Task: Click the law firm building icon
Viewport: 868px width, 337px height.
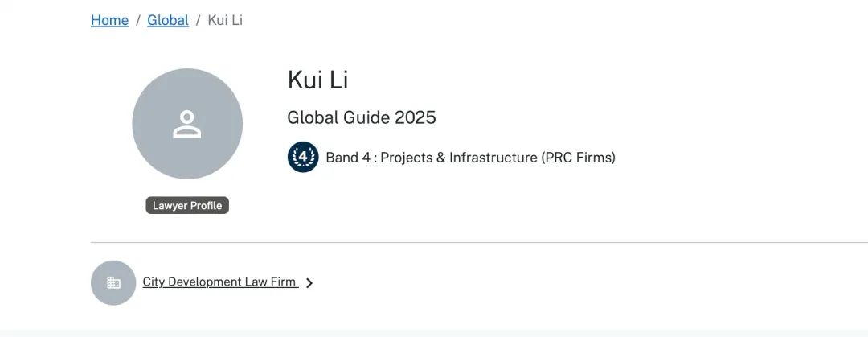Action: pos(113,282)
